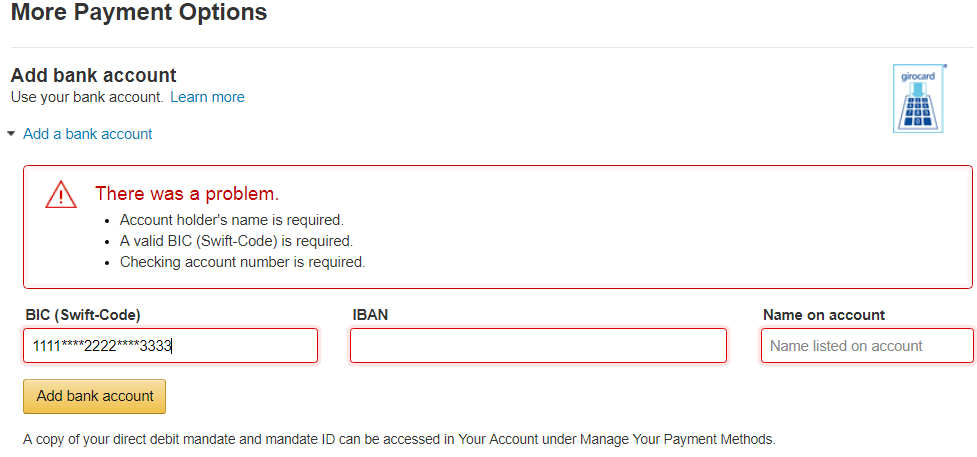
Task: Collapse the bank account disclosure triangle
Action: tap(11, 133)
